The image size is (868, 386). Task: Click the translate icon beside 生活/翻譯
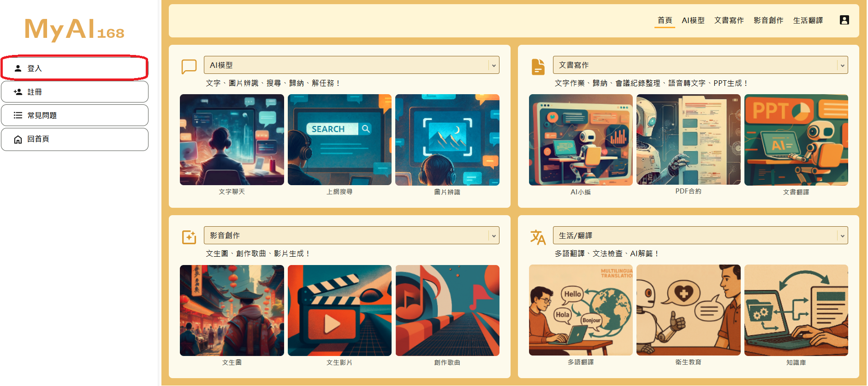click(x=538, y=237)
